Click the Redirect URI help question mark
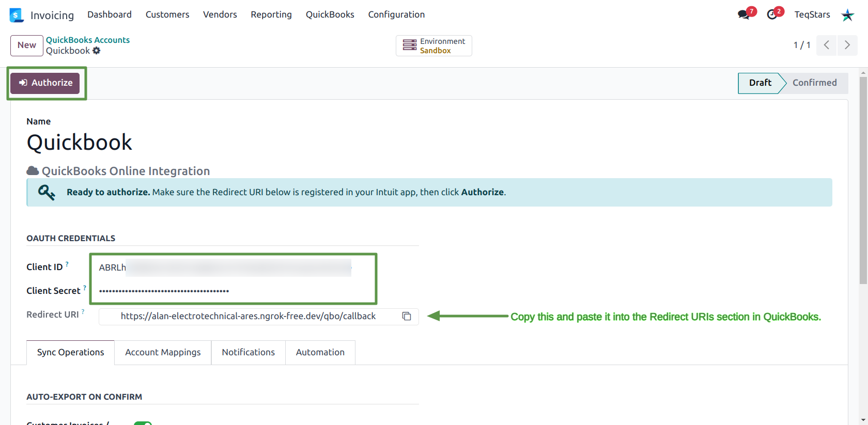868x425 pixels. pos(83,311)
